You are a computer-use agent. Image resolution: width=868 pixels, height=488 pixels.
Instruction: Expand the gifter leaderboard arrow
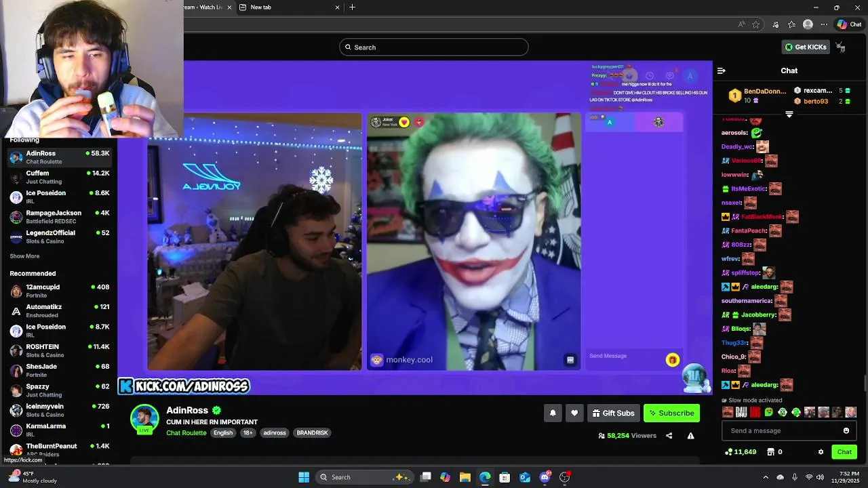(x=789, y=115)
